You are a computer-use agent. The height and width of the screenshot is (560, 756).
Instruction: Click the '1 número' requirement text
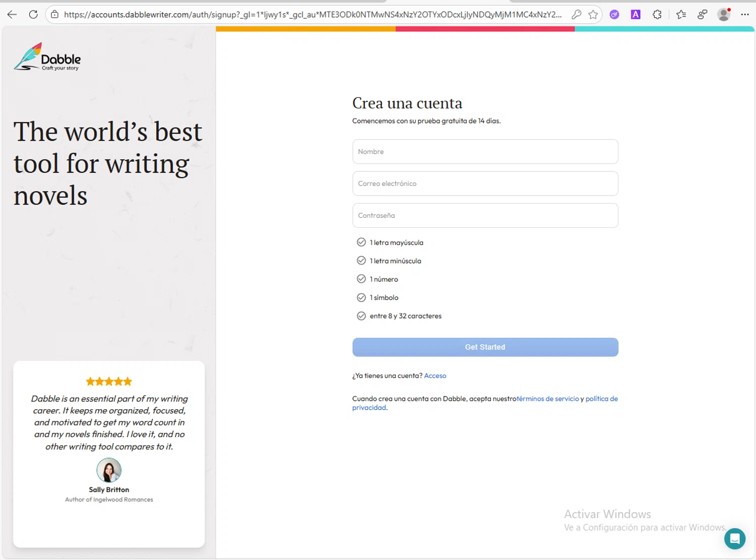pyautogui.click(x=384, y=279)
